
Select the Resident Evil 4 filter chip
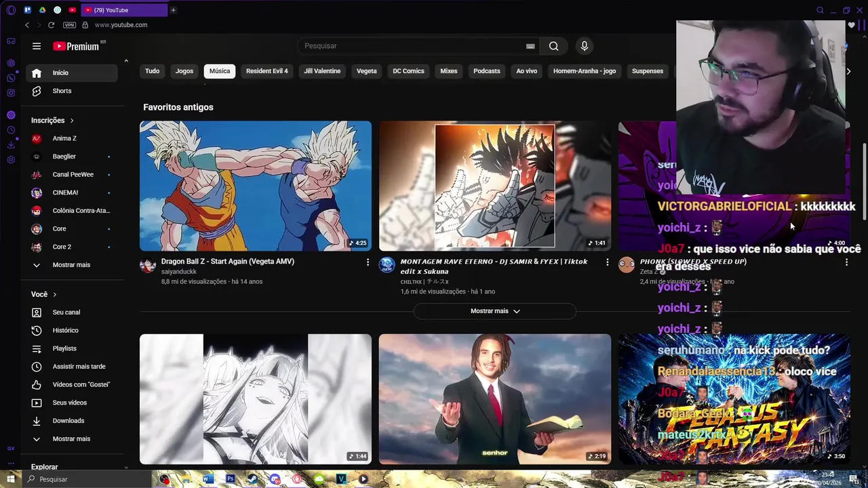pos(267,71)
